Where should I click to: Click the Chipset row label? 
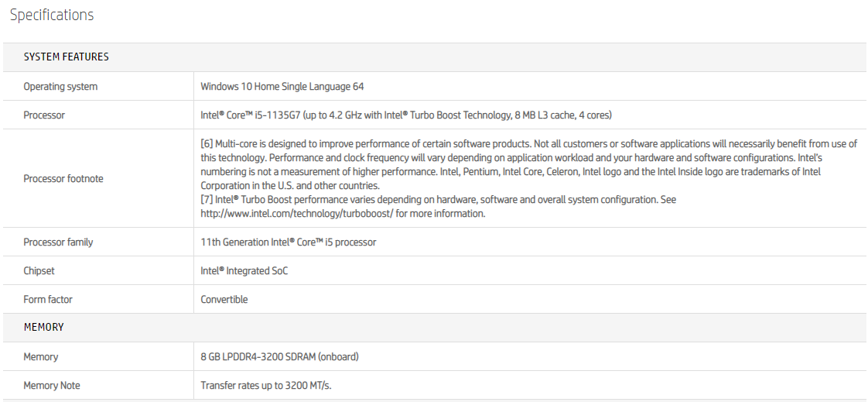(x=39, y=271)
